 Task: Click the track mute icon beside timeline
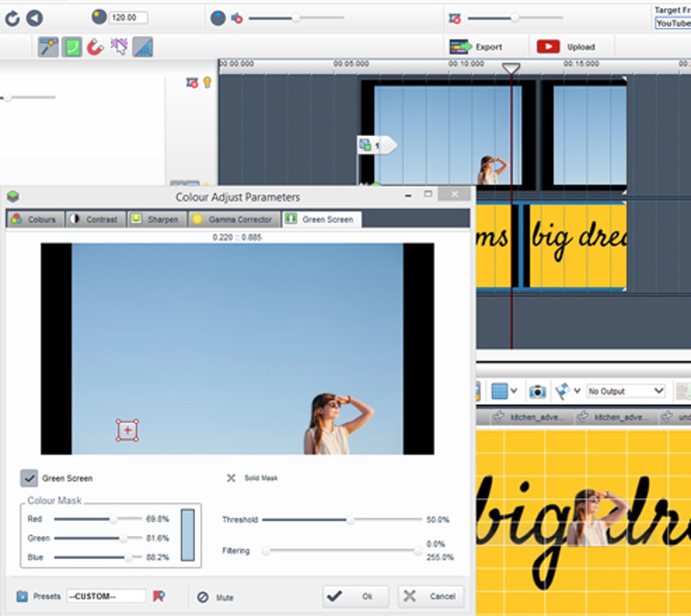(192, 83)
